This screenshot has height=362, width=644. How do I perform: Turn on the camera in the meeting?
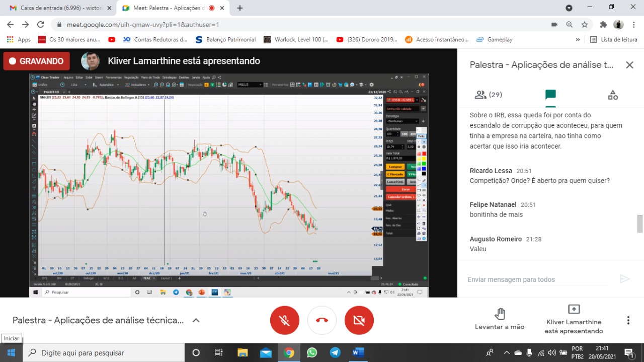(x=359, y=320)
